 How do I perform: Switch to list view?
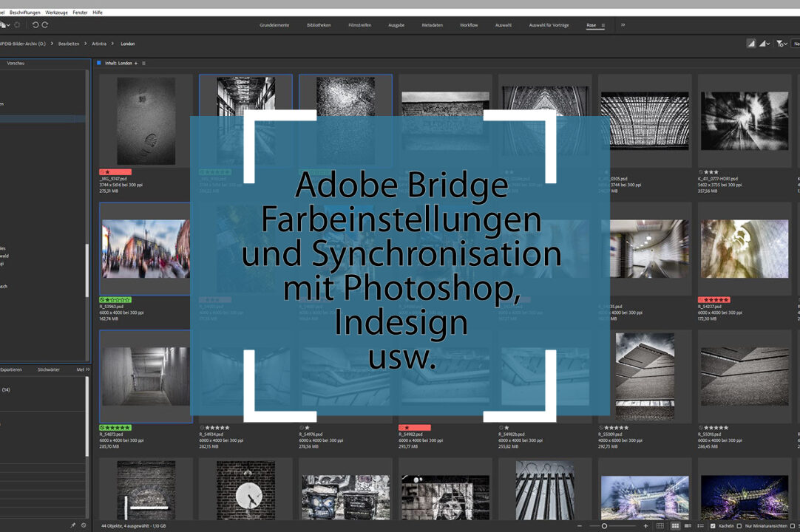pos(700,526)
